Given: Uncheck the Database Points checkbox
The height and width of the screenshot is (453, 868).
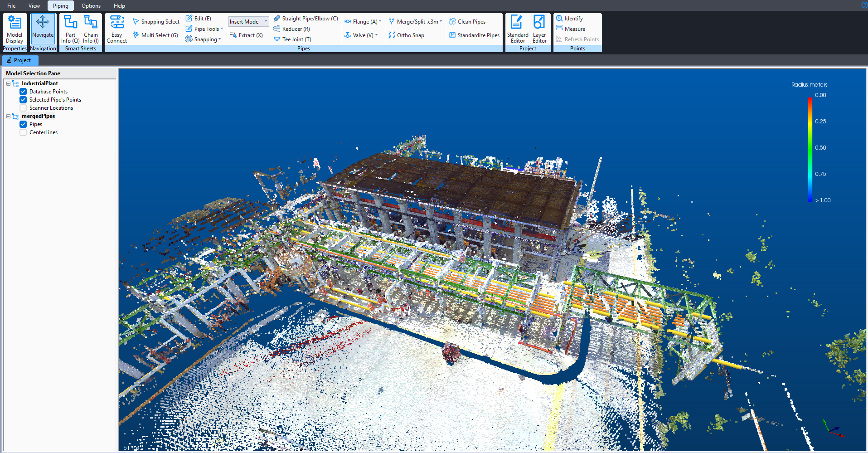Looking at the screenshot, I should pyautogui.click(x=23, y=92).
